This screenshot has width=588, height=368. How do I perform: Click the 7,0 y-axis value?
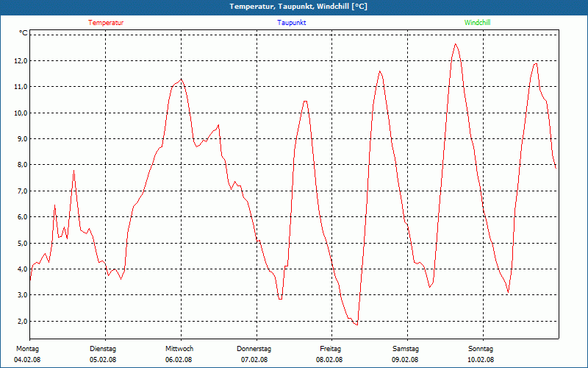pyautogui.click(x=21, y=191)
